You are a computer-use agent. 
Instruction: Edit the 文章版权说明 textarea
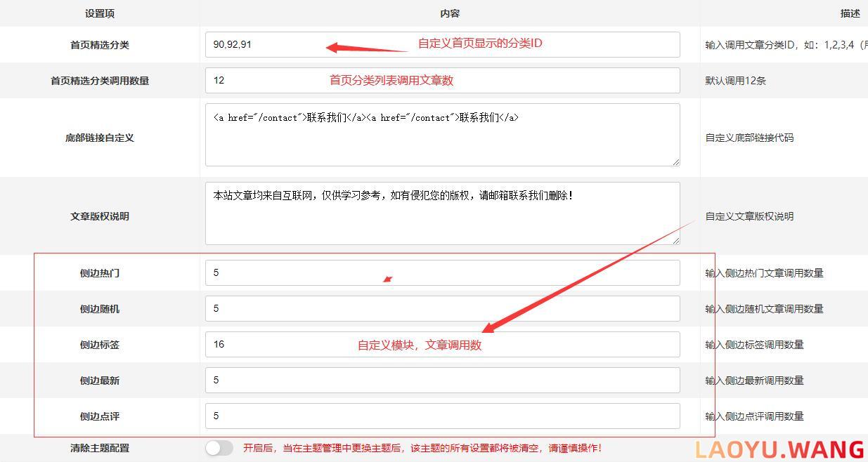tap(443, 213)
